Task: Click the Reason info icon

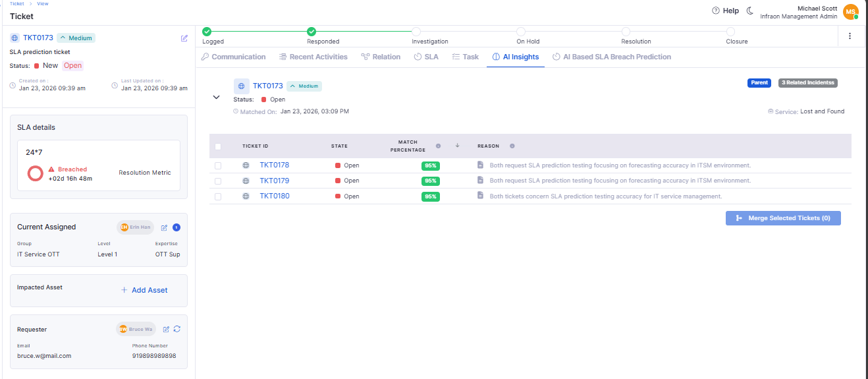Action: [x=512, y=146]
